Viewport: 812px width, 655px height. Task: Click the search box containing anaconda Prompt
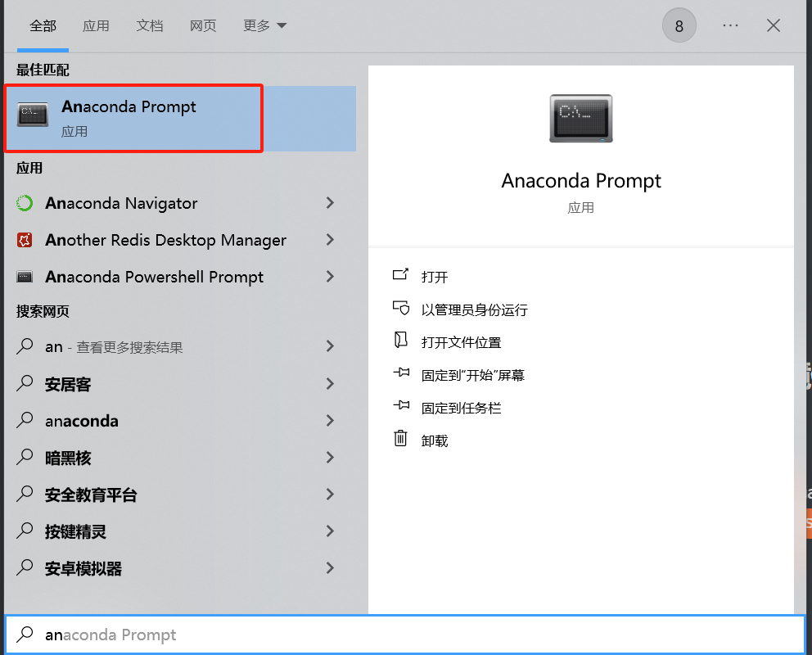click(x=405, y=635)
